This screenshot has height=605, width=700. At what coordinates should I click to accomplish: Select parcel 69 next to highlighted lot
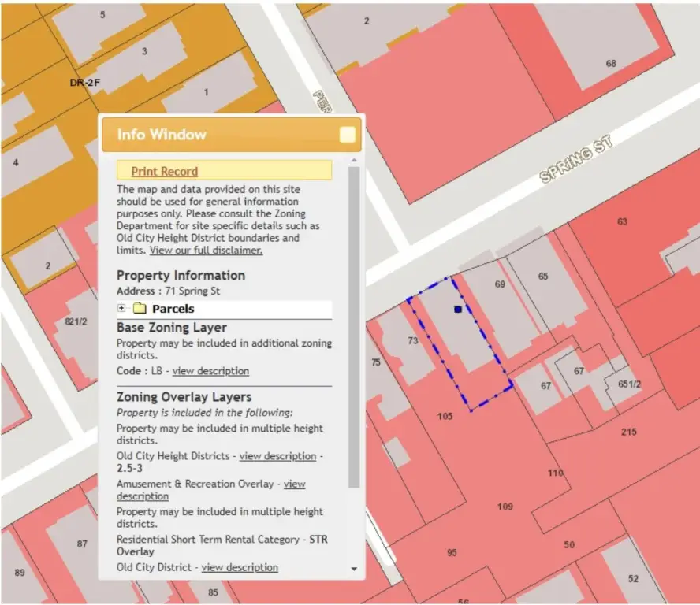coord(499,284)
